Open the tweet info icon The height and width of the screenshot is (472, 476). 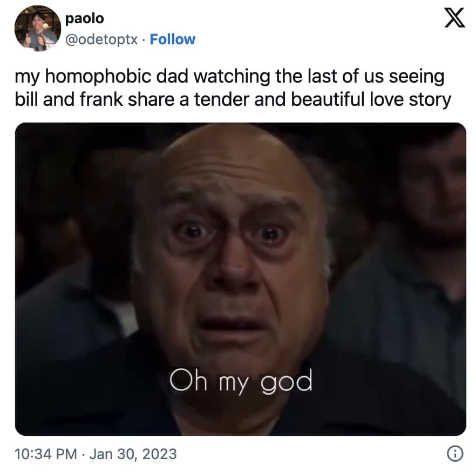[455, 454]
